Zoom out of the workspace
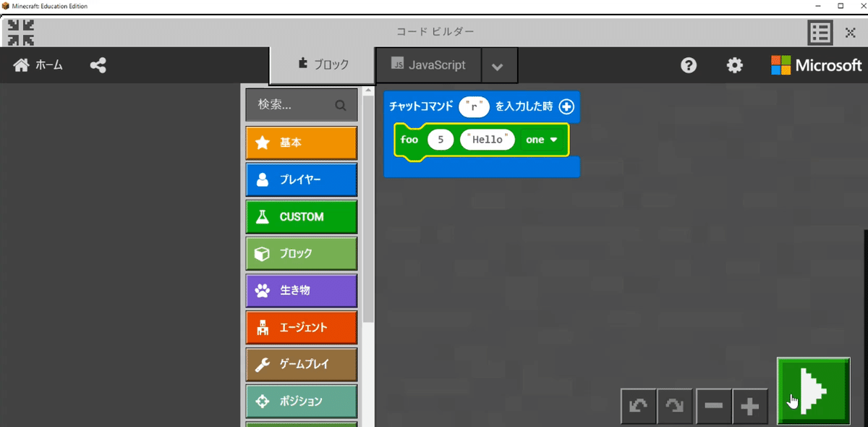The image size is (868, 427). 713,406
